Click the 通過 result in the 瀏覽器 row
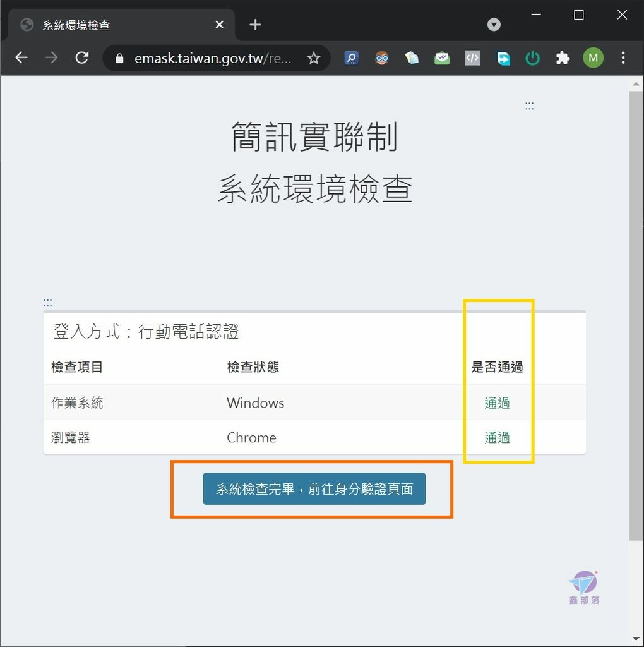The height and width of the screenshot is (647, 644). coord(498,437)
